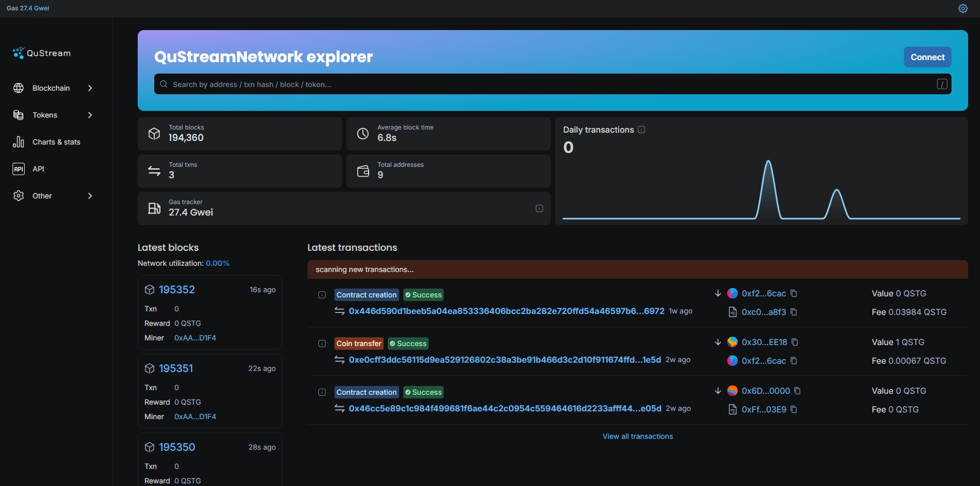
Task: Click the Daily transactions info icon
Action: click(x=641, y=130)
